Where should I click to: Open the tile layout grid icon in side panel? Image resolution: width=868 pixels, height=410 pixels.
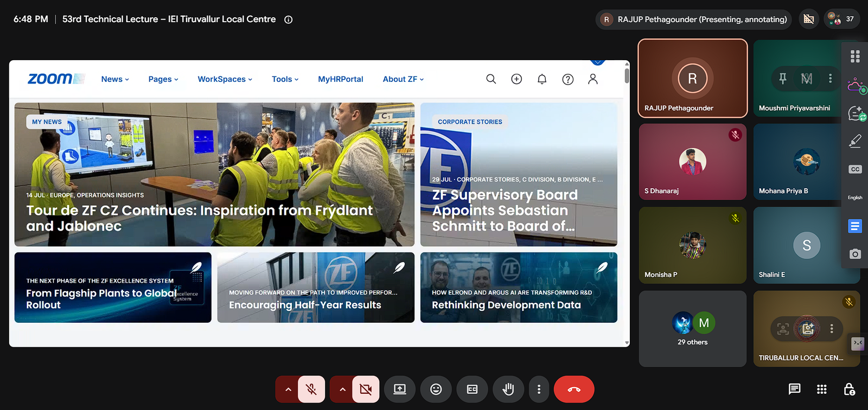click(x=855, y=56)
